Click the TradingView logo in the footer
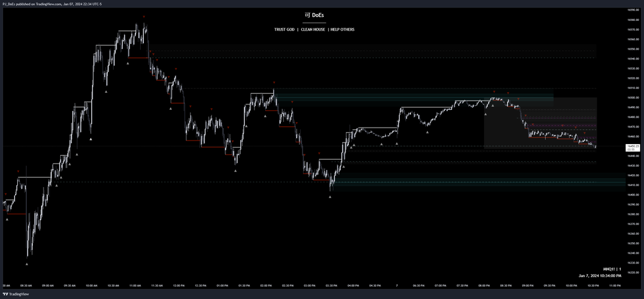 [15, 294]
